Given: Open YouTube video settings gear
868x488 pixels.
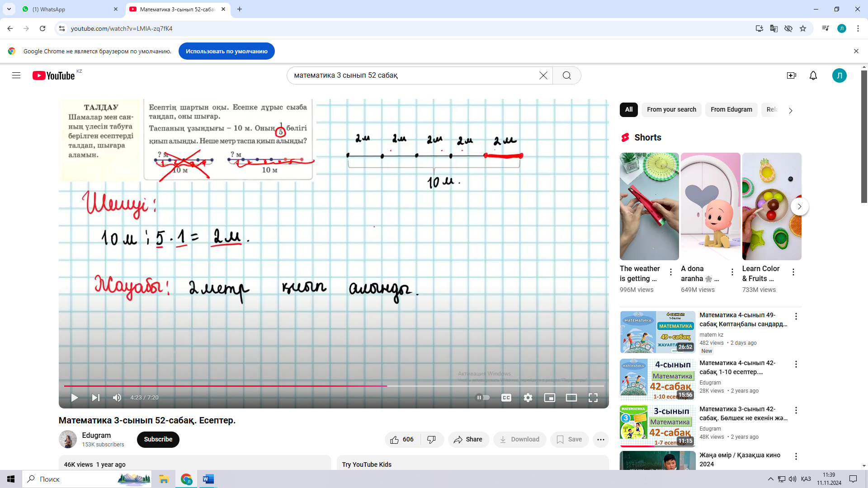Looking at the screenshot, I should tap(528, 398).
